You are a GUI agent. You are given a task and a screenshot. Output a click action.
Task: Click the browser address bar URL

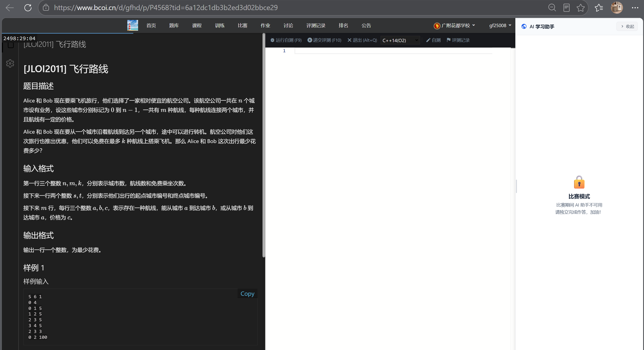point(166,8)
